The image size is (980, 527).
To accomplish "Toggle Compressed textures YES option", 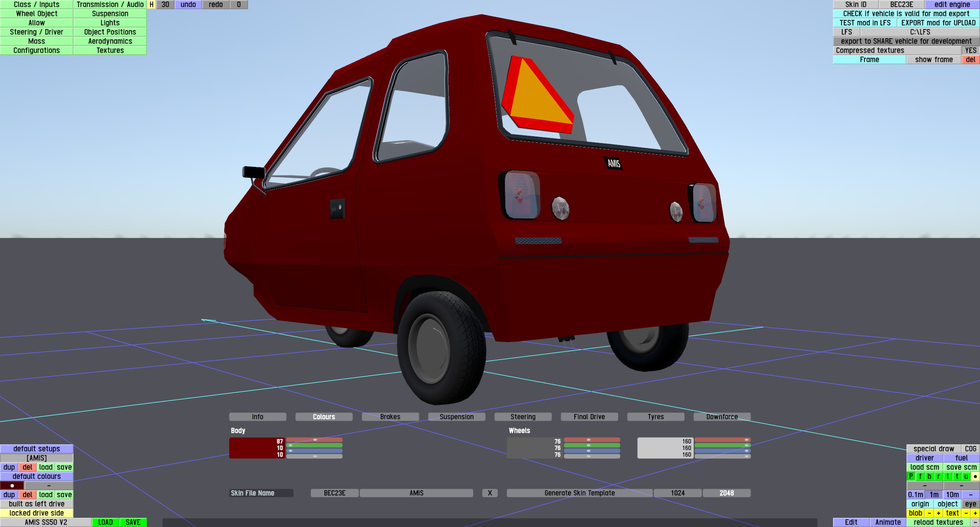I will click(970, 51).
